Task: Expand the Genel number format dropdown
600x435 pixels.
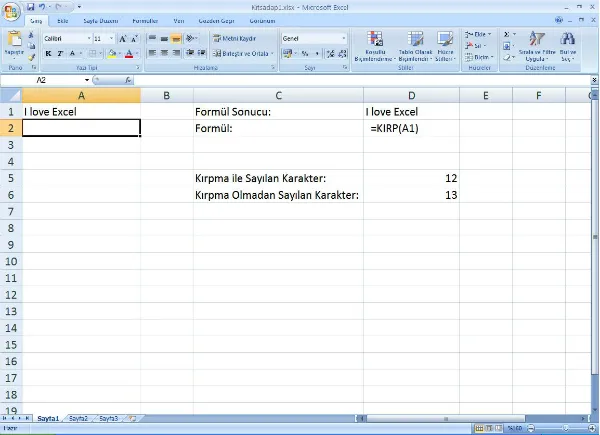Action: tap(343, 38)
